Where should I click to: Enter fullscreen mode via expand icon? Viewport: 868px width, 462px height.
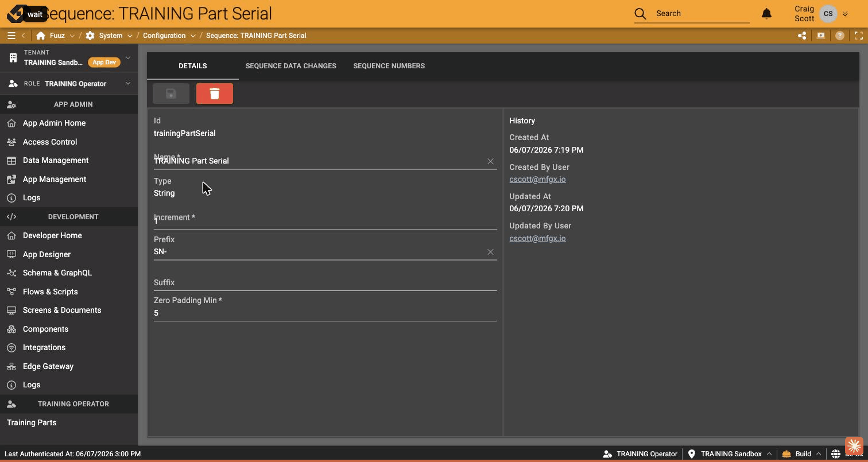(859, 36)
